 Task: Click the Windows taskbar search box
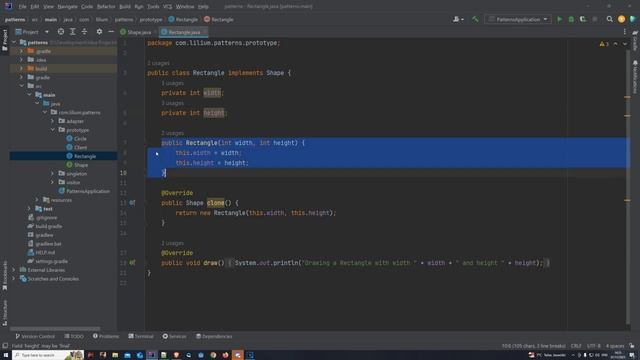[48, 355]
